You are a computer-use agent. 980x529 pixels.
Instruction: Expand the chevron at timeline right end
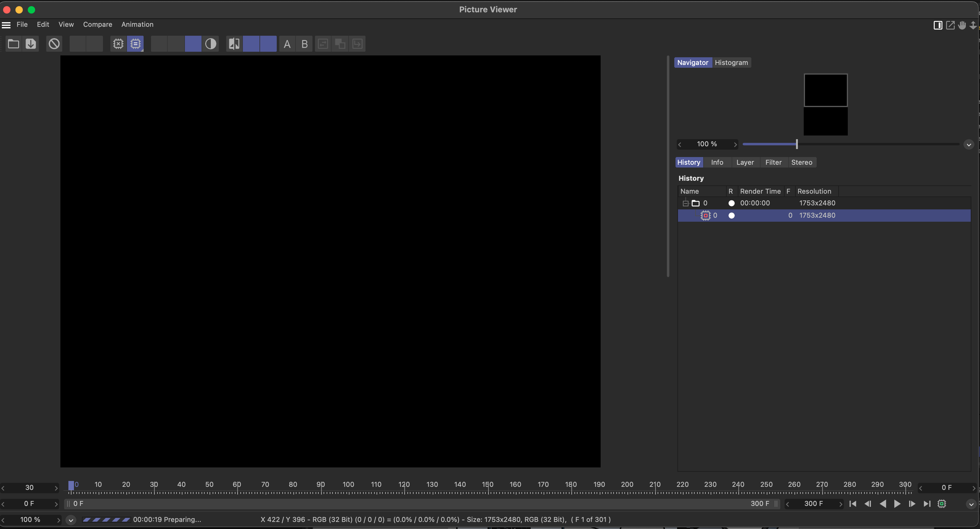click(971, 504)
